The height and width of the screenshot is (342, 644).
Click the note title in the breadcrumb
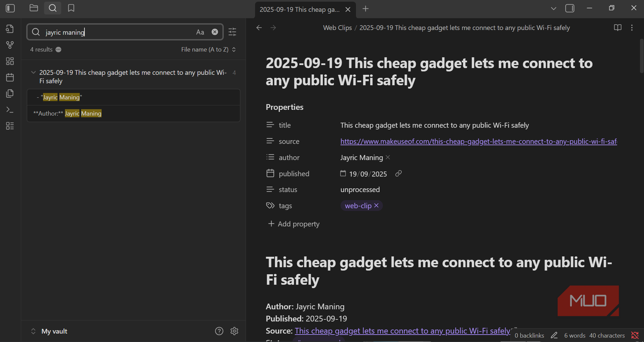(x=464, y=28)
